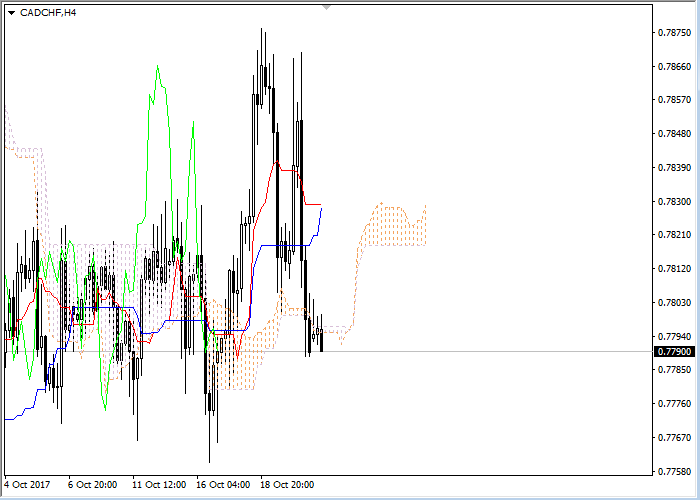Click the 0.78120 price axis label

click(675, 269)
